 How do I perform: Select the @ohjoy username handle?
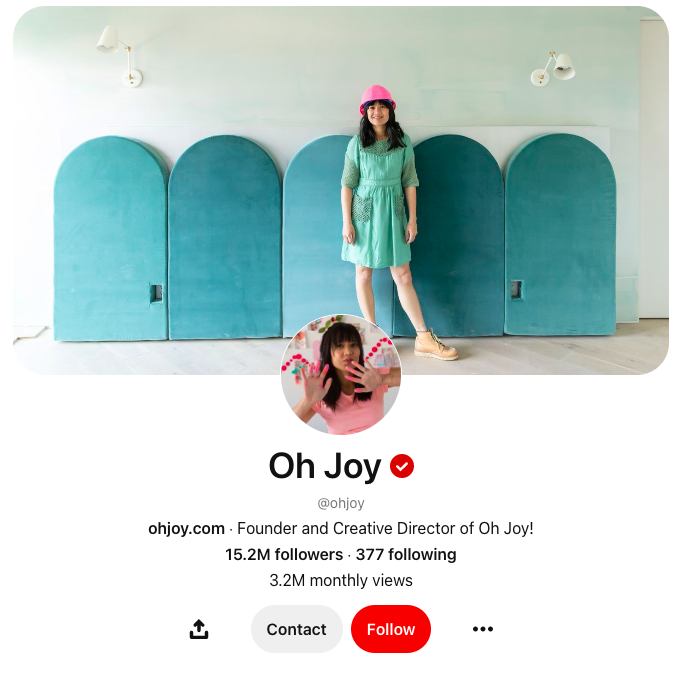(x=341, y=503)
